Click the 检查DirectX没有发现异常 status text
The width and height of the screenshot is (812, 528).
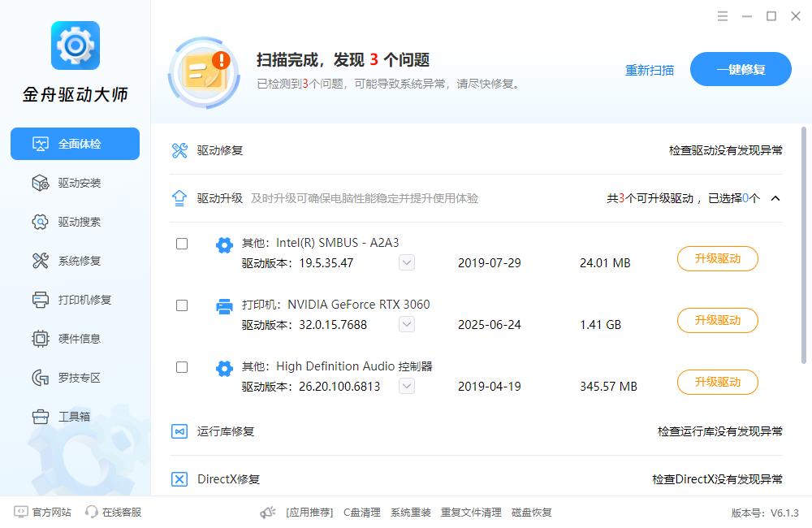[717, 479]
